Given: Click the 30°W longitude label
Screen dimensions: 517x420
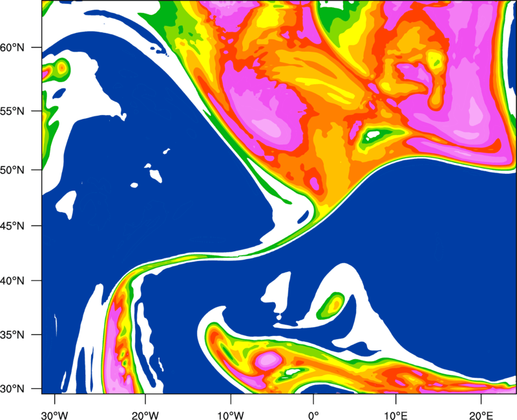Looking at the screenshot, I should [54, 415].
